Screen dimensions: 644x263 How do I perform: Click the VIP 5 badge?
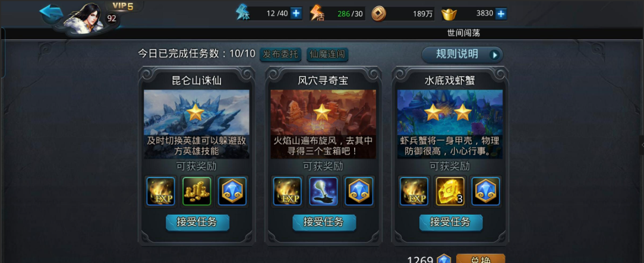123,6
